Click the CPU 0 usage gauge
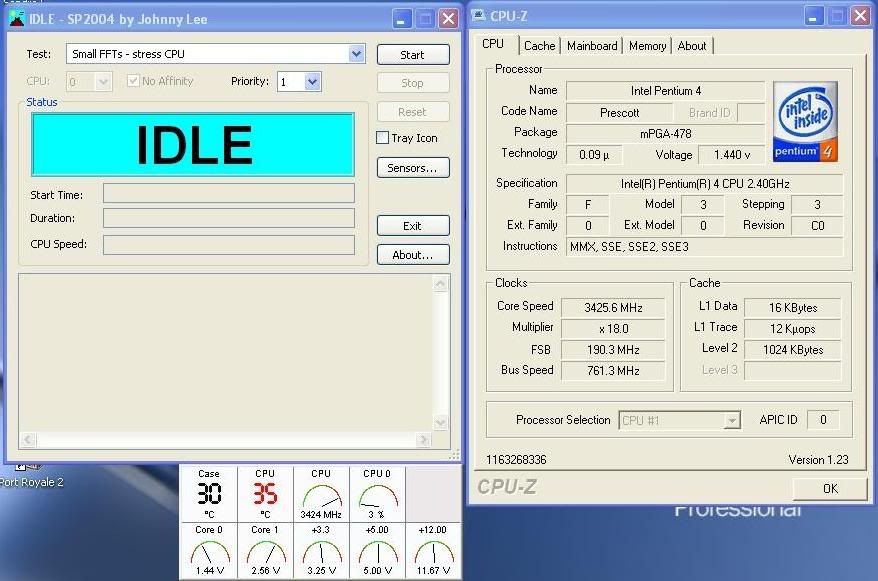This screenshot has width=878, height=581. (x=377, y=494)
